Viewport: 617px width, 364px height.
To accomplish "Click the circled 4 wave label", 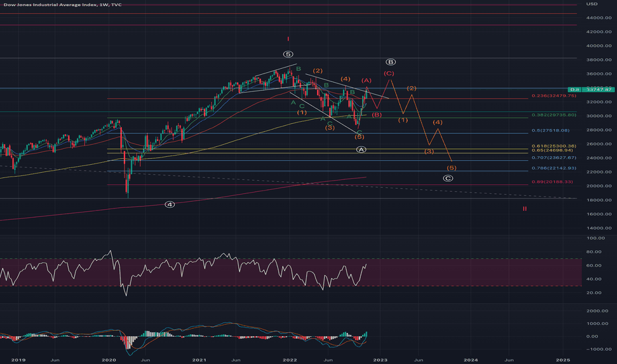I will (x=169, y=205).
